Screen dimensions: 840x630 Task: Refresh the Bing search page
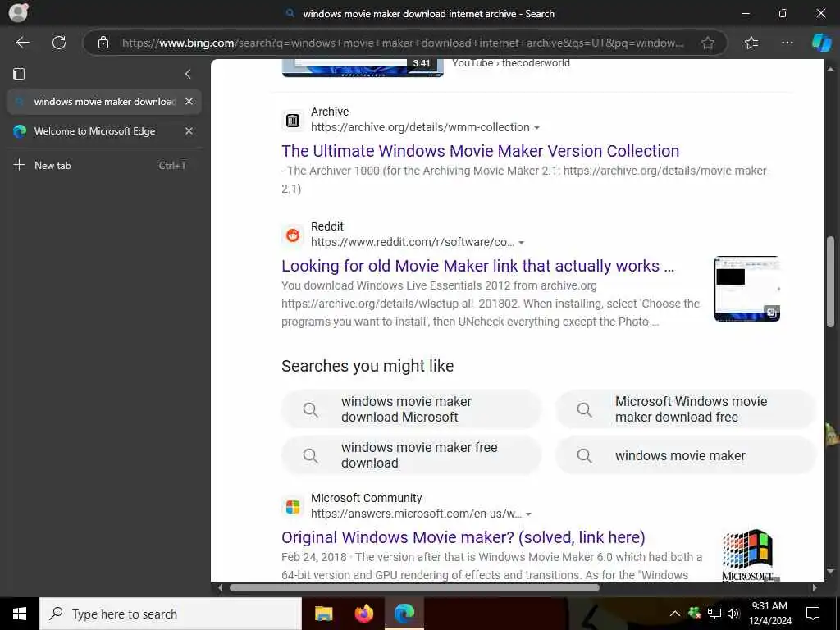pyautogui.click(x=59, y=43)
